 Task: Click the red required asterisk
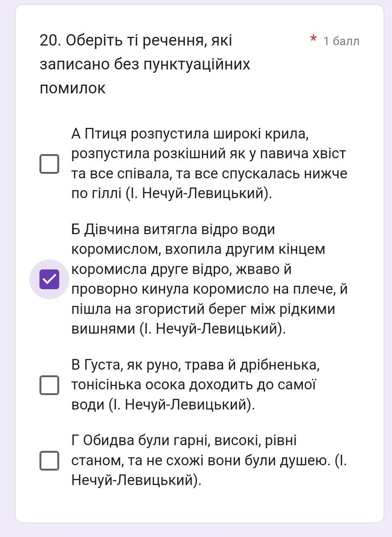pyautogui.click(x=313, y=39)
